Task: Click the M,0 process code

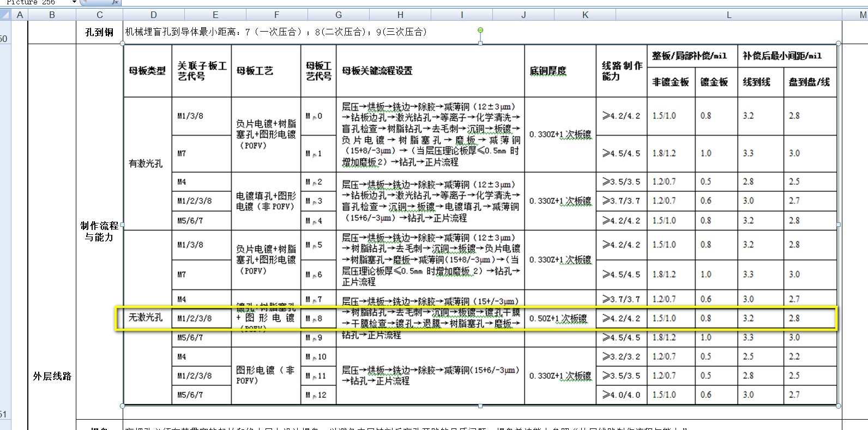Action: pos(314,116)
